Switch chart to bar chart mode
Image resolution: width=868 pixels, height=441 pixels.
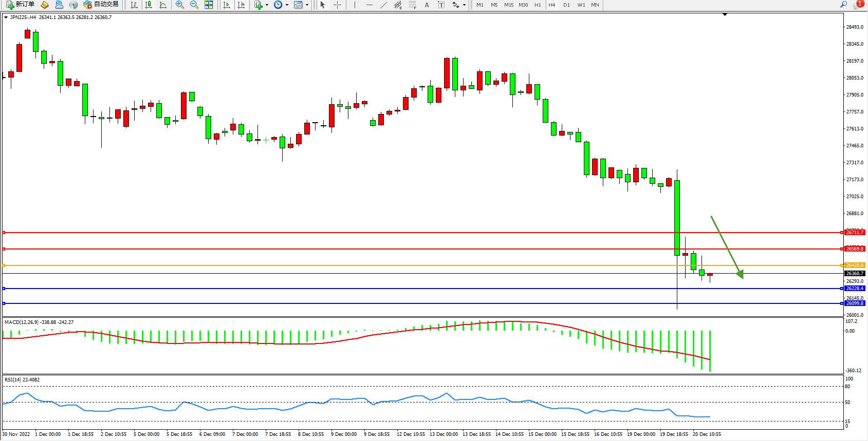(x=134, y=5)
